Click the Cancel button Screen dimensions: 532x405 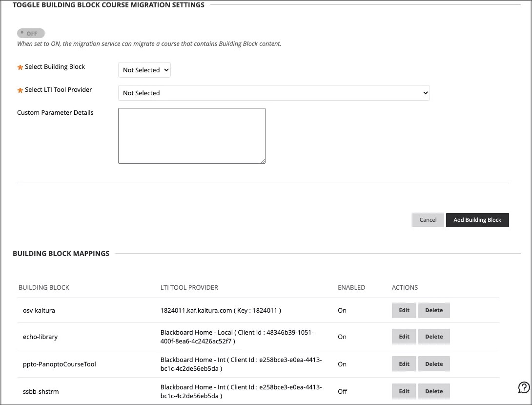[x=428, y=220]
